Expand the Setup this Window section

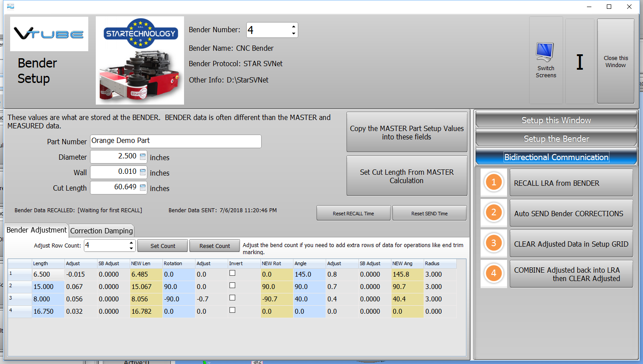(556, 120)
